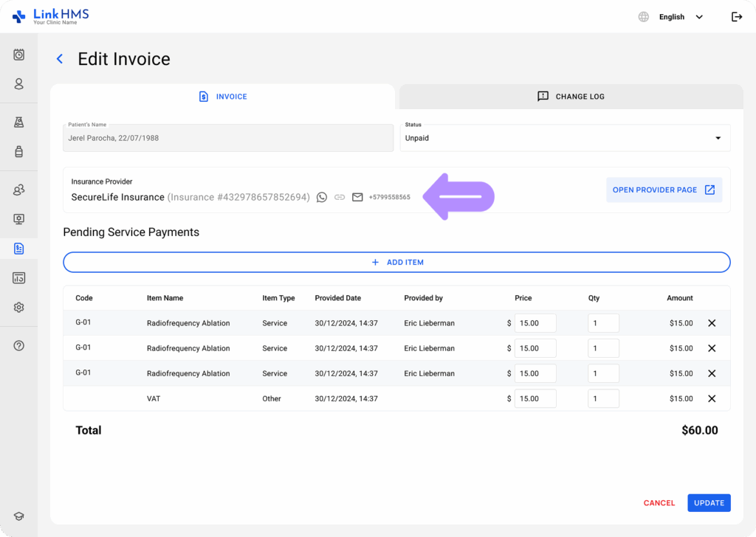Select the Invoice tab
This screenshot has width=756, height=537.
coord(223,97)
